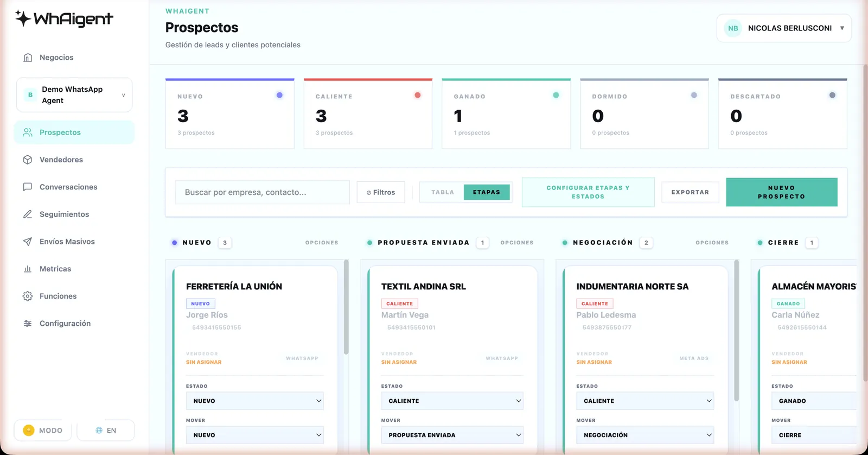
Task: Click the yellow mode sun icon
Action: point(29,431)
